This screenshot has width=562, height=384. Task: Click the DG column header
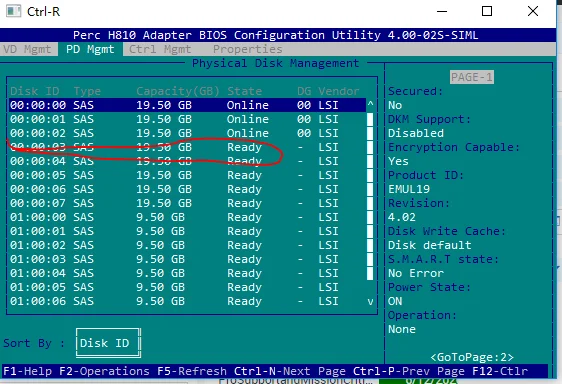pyautogui.click(x=304, y=91)
